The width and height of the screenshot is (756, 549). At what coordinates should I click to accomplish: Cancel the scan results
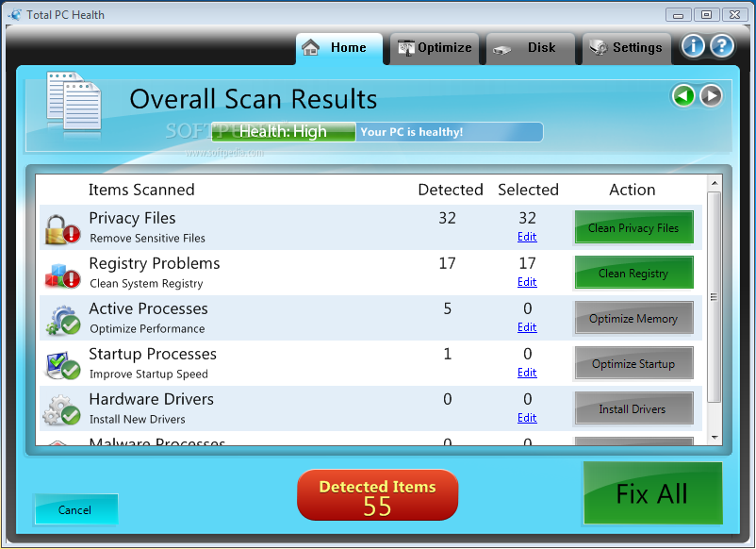pos(75,509)
